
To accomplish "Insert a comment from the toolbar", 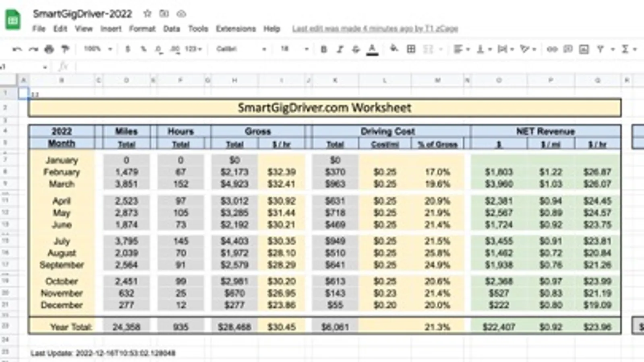I will [568, 49].
